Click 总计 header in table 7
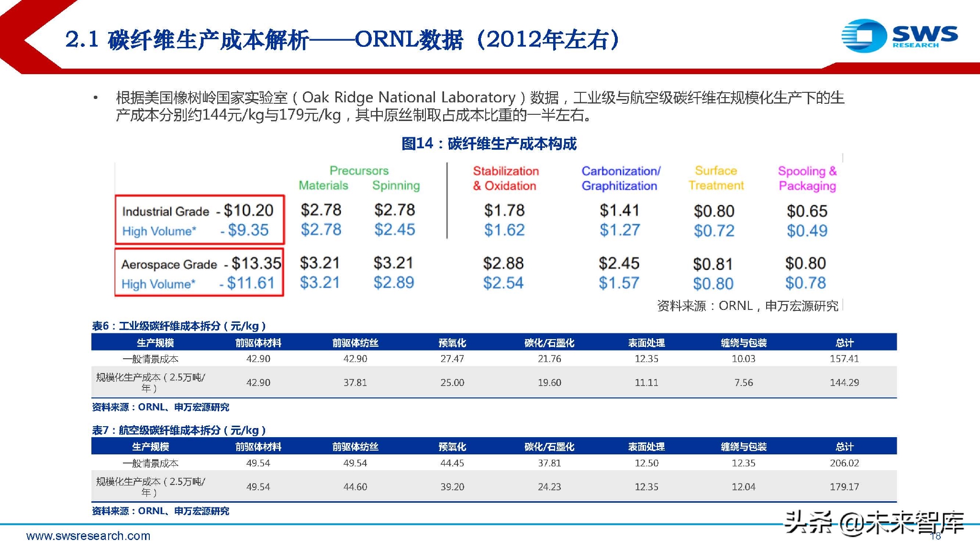980x551 pixels. click(x=844, y=447)
